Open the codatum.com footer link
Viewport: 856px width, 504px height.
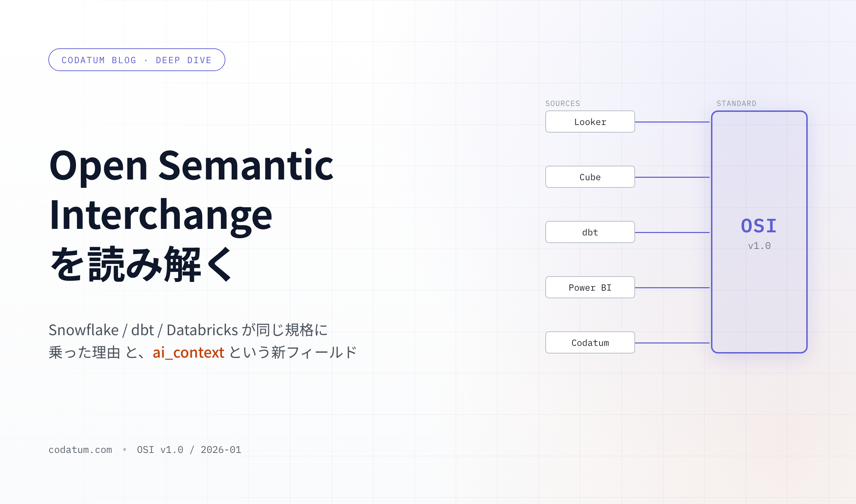(x=80, y=450)
